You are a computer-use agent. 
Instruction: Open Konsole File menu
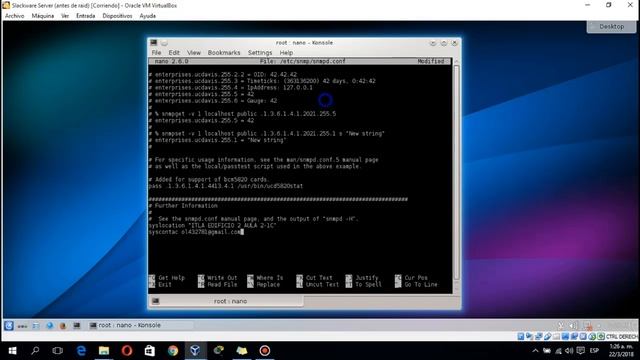(156, 53)
